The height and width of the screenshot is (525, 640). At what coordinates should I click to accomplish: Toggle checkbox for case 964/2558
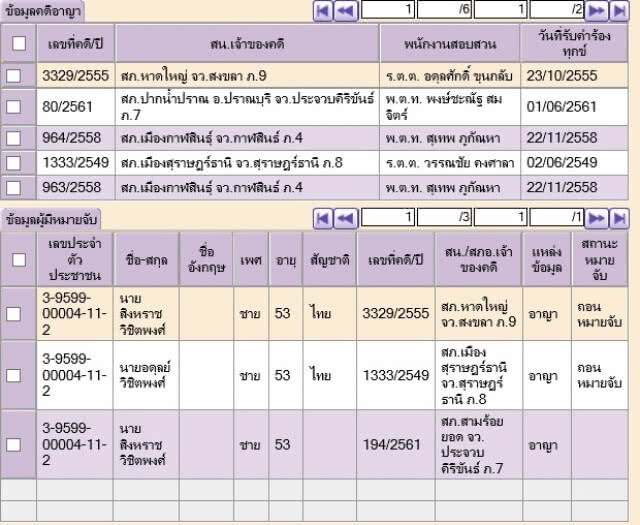[x=13, y=138]
